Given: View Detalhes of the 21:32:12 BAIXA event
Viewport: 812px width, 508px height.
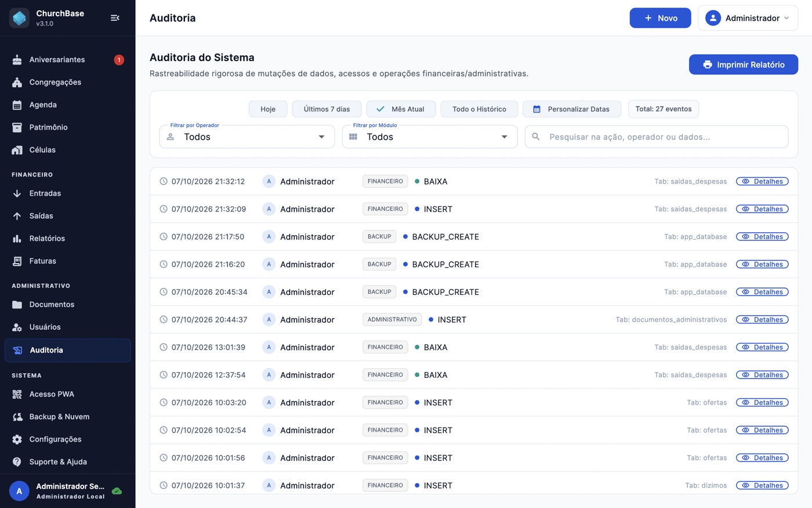Looking at the screenshot, I should coord(762,182).
